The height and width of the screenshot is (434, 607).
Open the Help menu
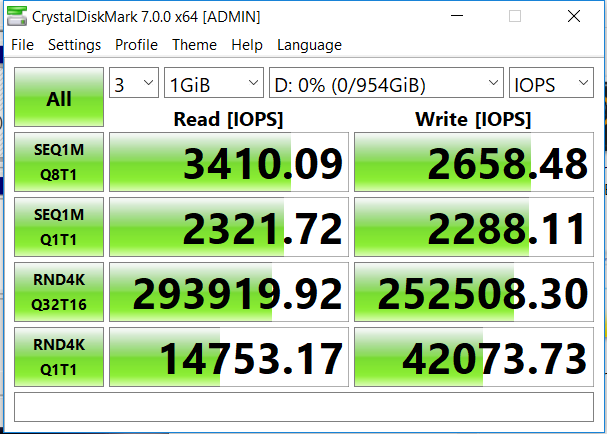pos(247,45)
